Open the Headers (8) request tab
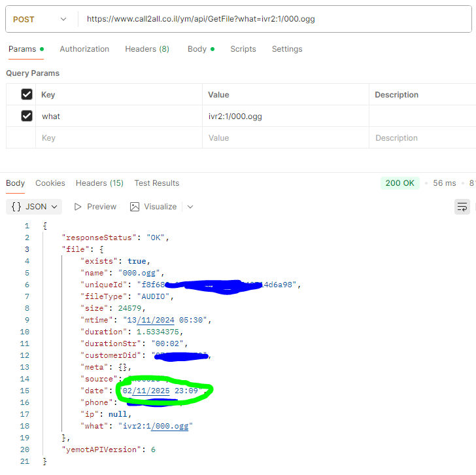 pos(147,49)
